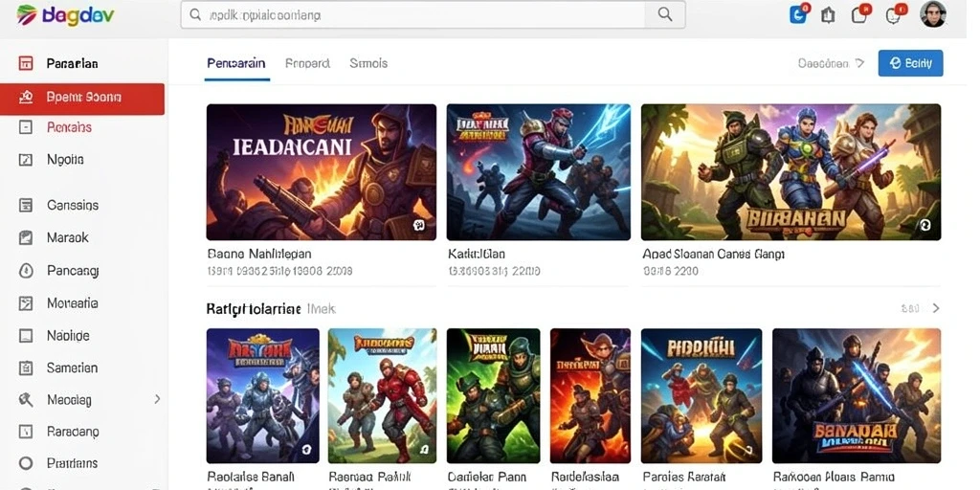Open the user profile avatar
The width and height of the screenshot is (980, 490).
(933, 13)
